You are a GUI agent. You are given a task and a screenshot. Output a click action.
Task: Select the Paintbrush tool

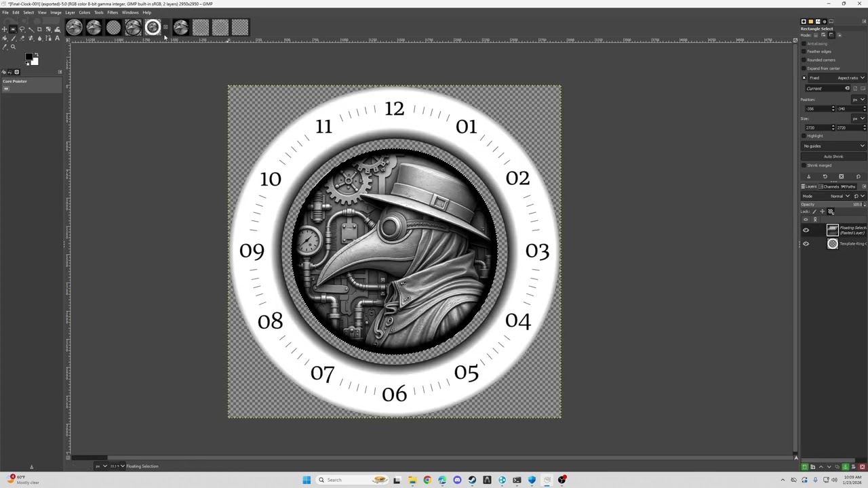click(x=13, y=38)
